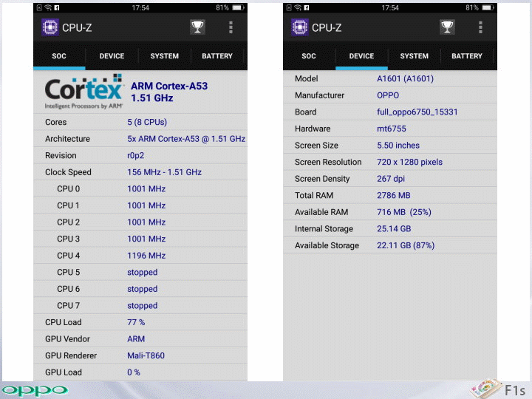Viewport: 532px width, 399px height.
Task: Select Internal Storage value '25.14 GB'
Action: coord(394,228)
